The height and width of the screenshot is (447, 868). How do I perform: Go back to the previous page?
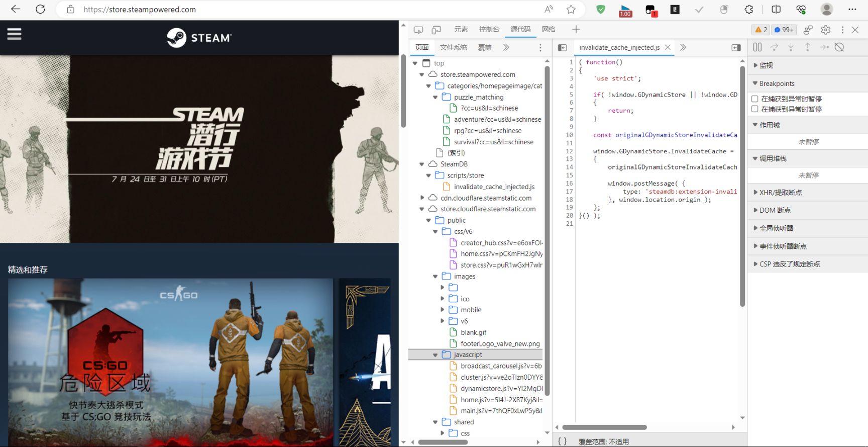click(x=16, y=9)
